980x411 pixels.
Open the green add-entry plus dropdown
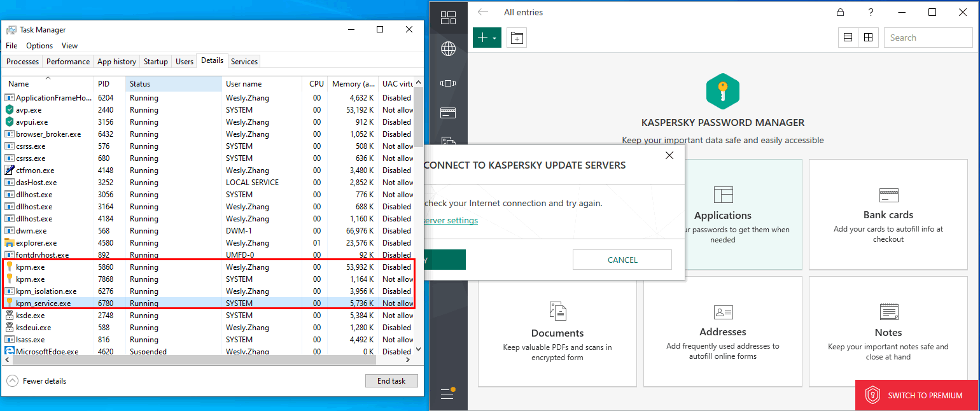(487, 38)
